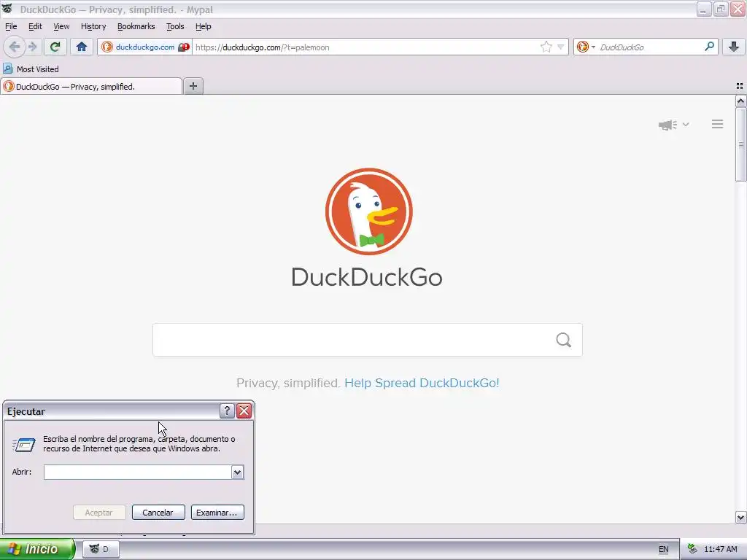
Task: Open the File menu
Action: 11,26
